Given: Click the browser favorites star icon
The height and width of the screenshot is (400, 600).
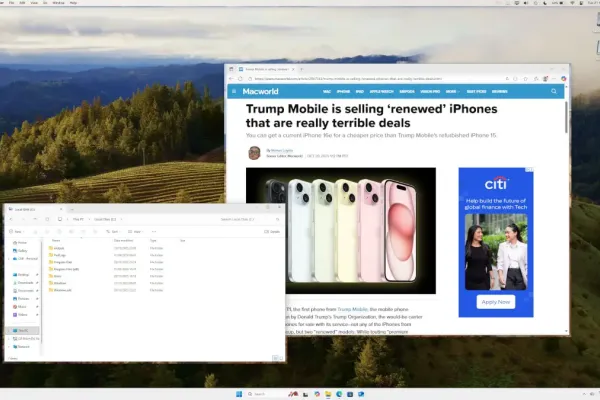Looking at the screenshot, I should (525, 79).
